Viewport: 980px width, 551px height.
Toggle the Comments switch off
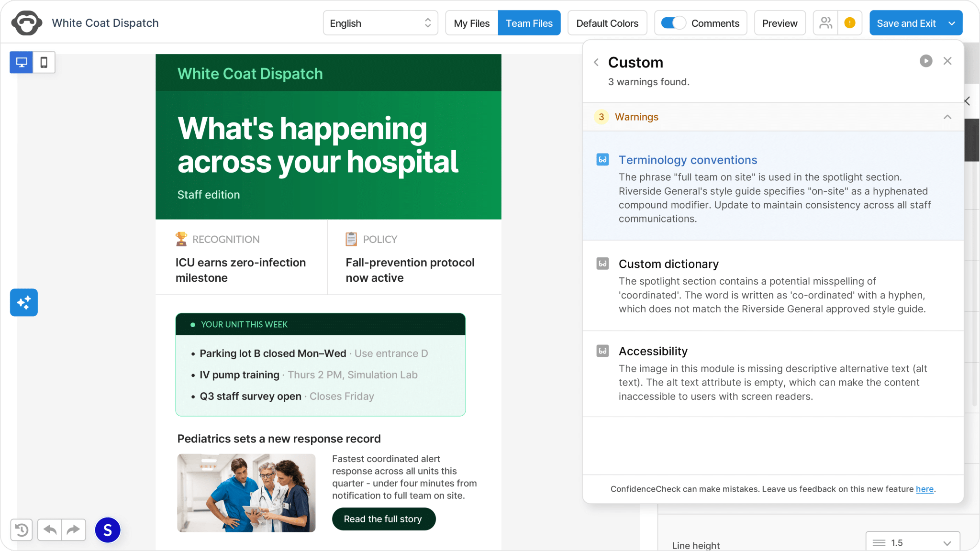[x=673, y=23]
